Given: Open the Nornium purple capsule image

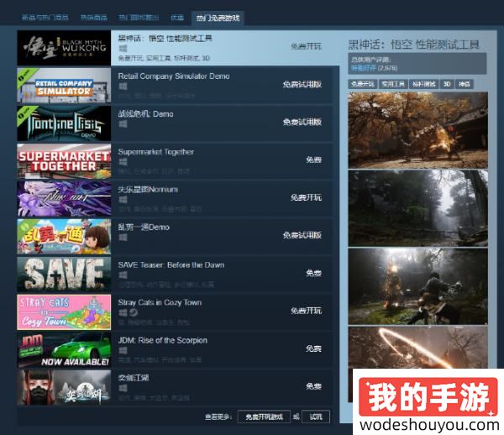Looking at the screenshot, I should coord(64,198).
